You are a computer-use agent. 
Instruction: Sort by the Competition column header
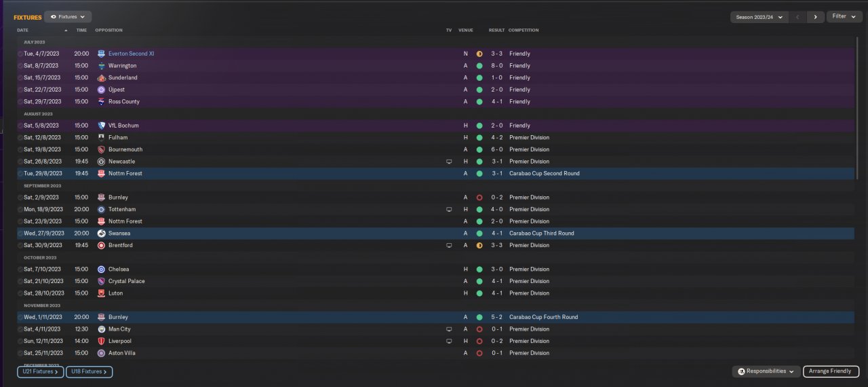(524, 31)
